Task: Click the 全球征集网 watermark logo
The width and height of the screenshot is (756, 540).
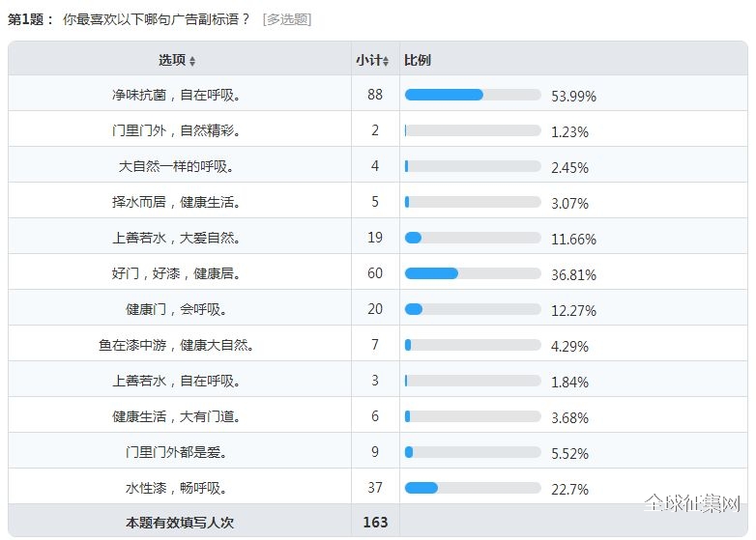Action: tap(692, 503)
